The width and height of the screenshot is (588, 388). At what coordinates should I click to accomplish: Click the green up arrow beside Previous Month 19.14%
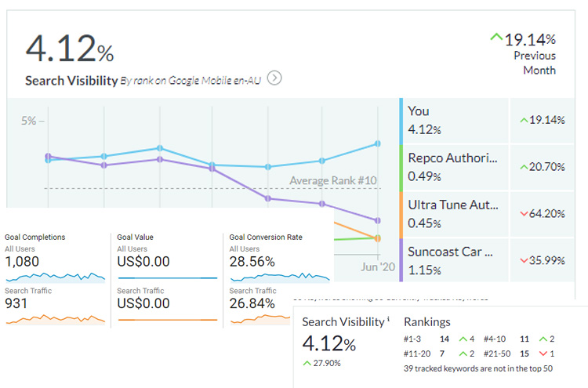point(495,36)
